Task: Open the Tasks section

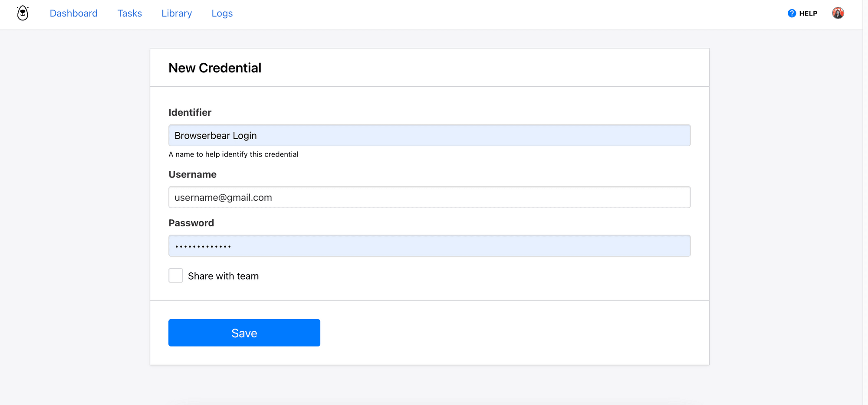Action: (129, 13)
